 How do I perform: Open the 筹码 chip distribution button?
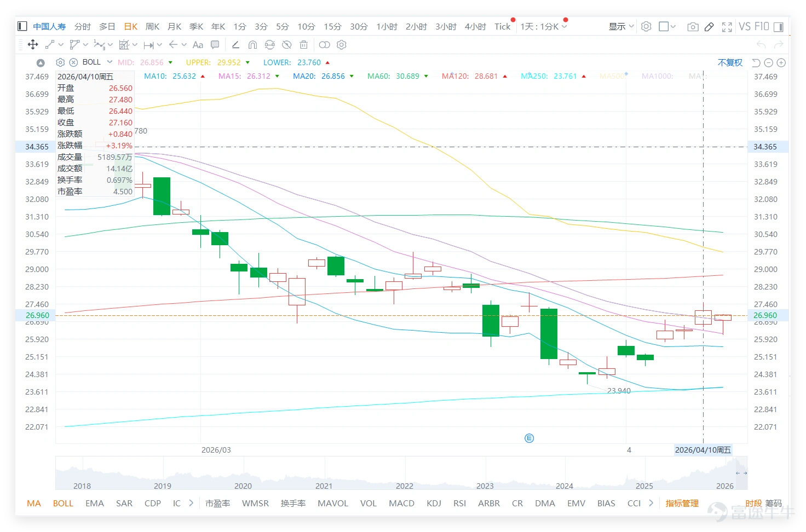coord(774,503)
